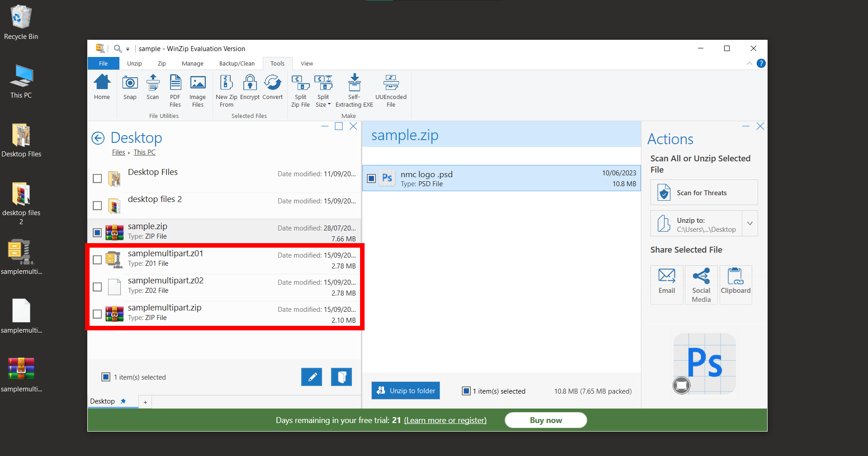Expand the Unzip to destination options
This screenshot has height=456, width=868.
pos(750,223)
